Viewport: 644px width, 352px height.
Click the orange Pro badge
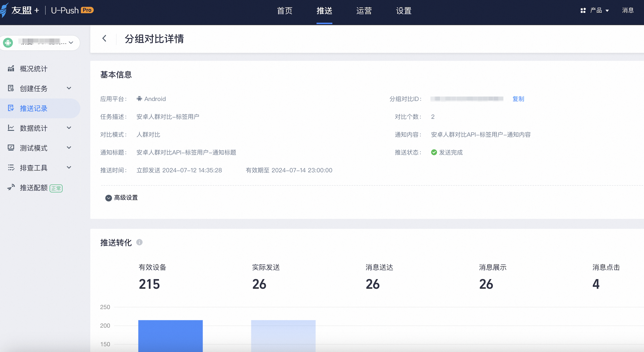point(87,10)
